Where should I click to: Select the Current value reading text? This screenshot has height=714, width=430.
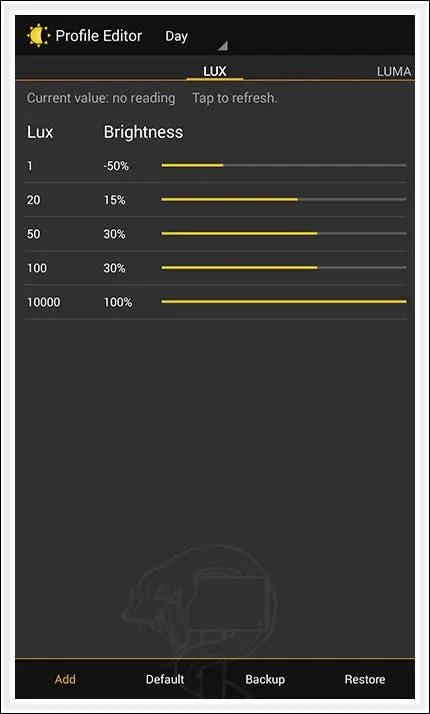coord(101,98)
